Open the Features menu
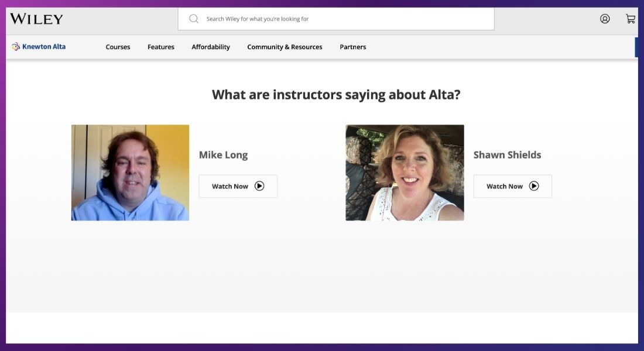This screenshot has width=644, height=351. (x=161, y=47)
